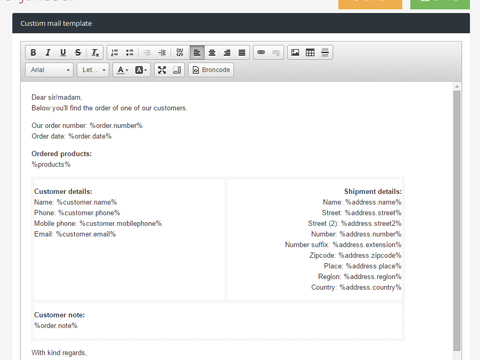Image resolution: width=480 pixels, height=360 pixels.
Task: Apply underline formatting
Action: click(63, 53)
